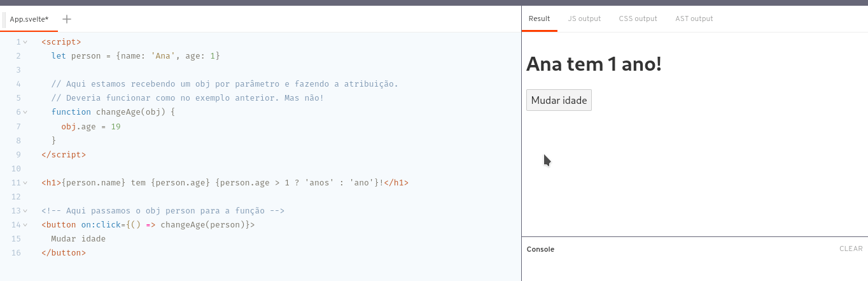The height and width of the screenshot is (281, 868).
Task: Collapse the script block at line 1
Action: pos(25,42)
